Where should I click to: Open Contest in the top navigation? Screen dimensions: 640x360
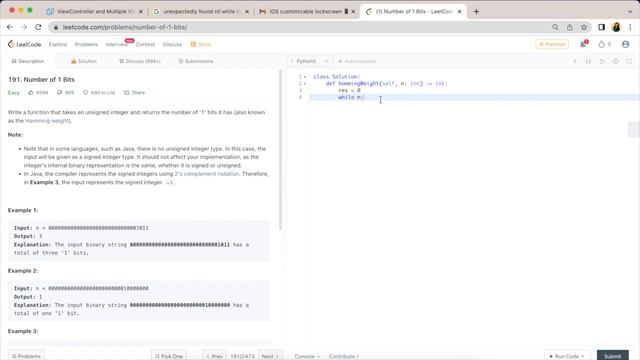coord(145,44)
